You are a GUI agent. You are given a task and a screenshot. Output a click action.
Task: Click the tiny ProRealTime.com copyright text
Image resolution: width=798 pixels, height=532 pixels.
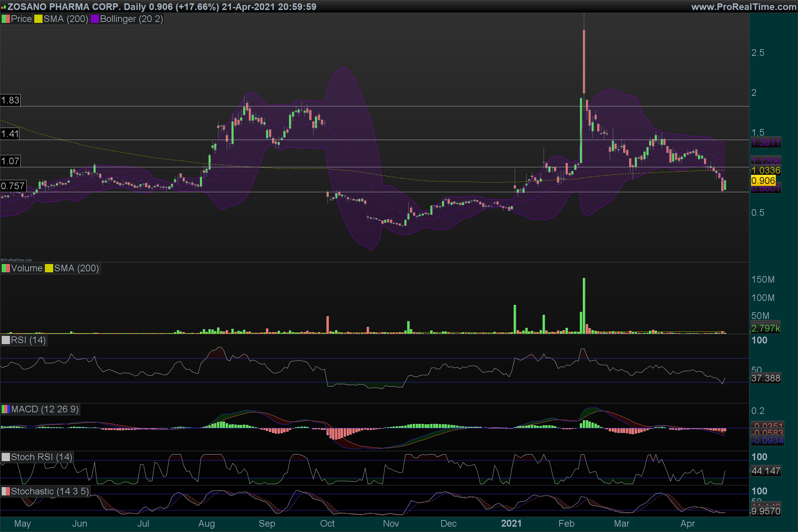(16, 260)
